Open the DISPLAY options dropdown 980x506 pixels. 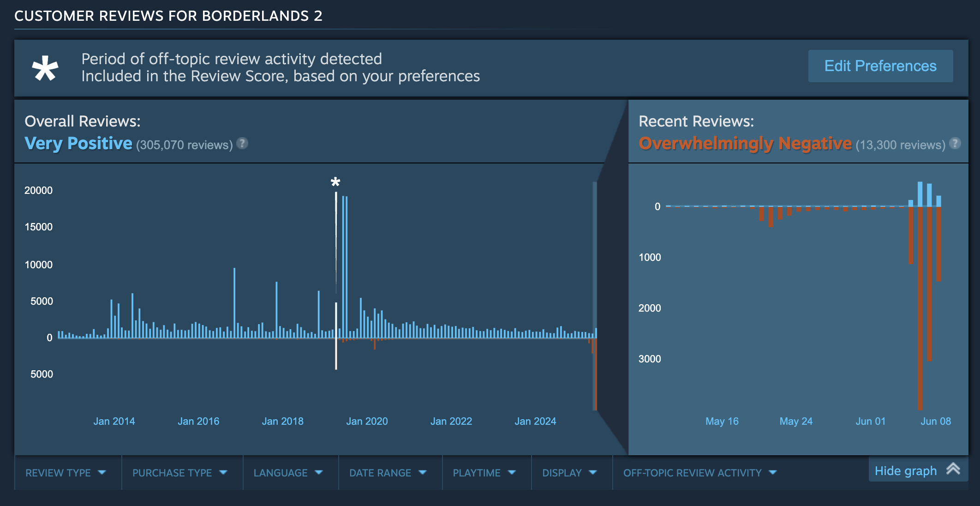pos(569,472)
